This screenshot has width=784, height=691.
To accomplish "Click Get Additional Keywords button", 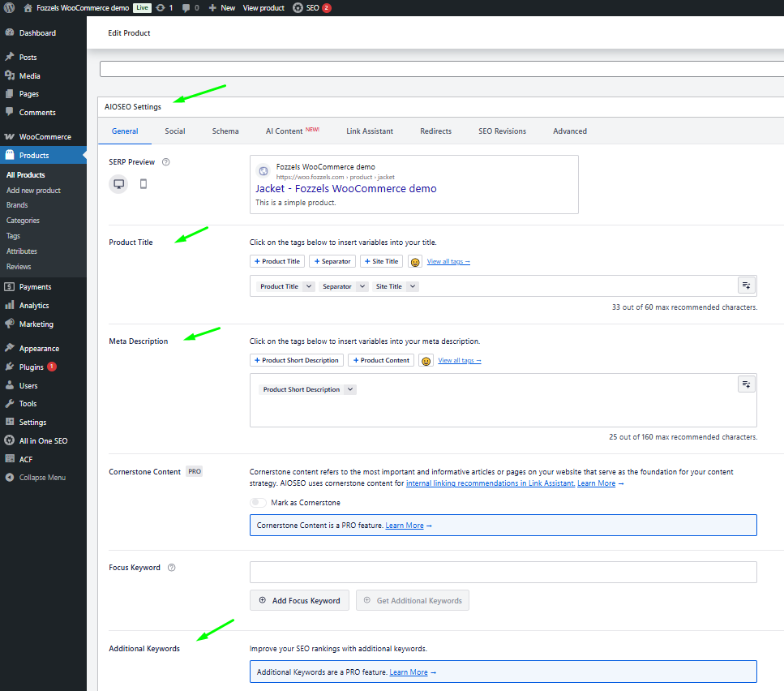I will (x=413, y=600).
